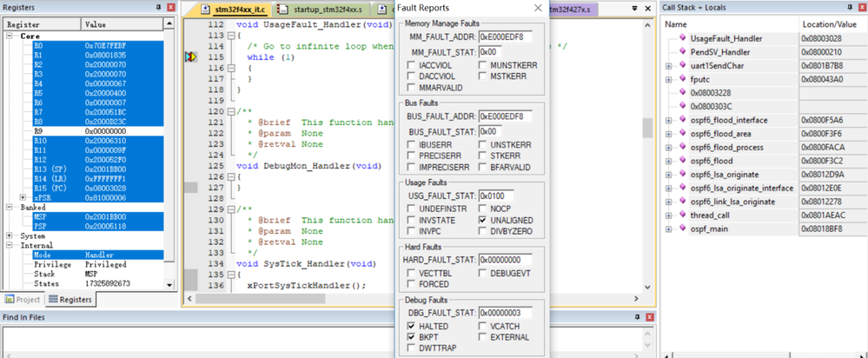
Task: Enable the DACCVIOL checkbox
Action: pyautogui.click(x=411, y=76)
